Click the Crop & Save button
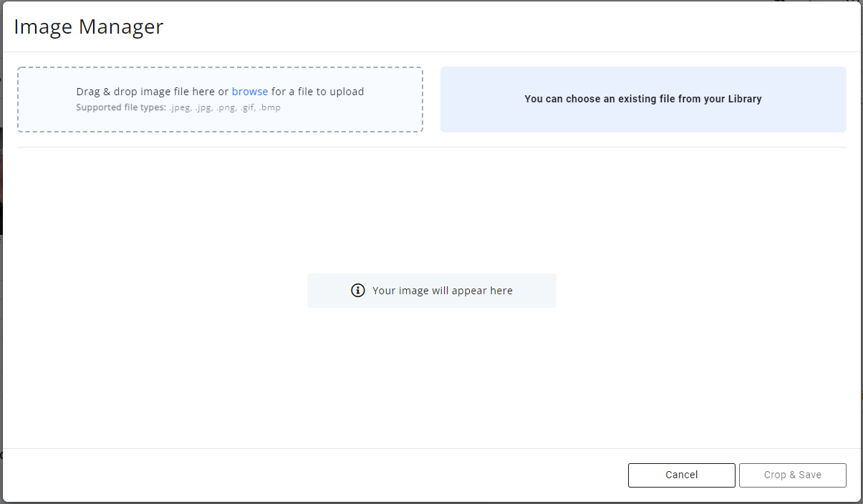The width and height of the screenshot is (863, 504). click(x=792, y=475)
